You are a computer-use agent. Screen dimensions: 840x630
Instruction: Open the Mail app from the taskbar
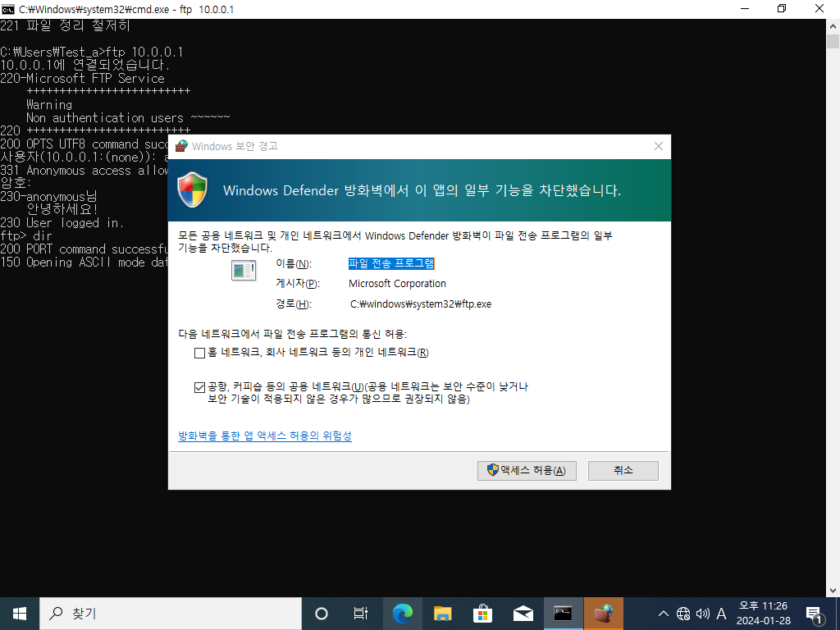(x=523, y=614)
